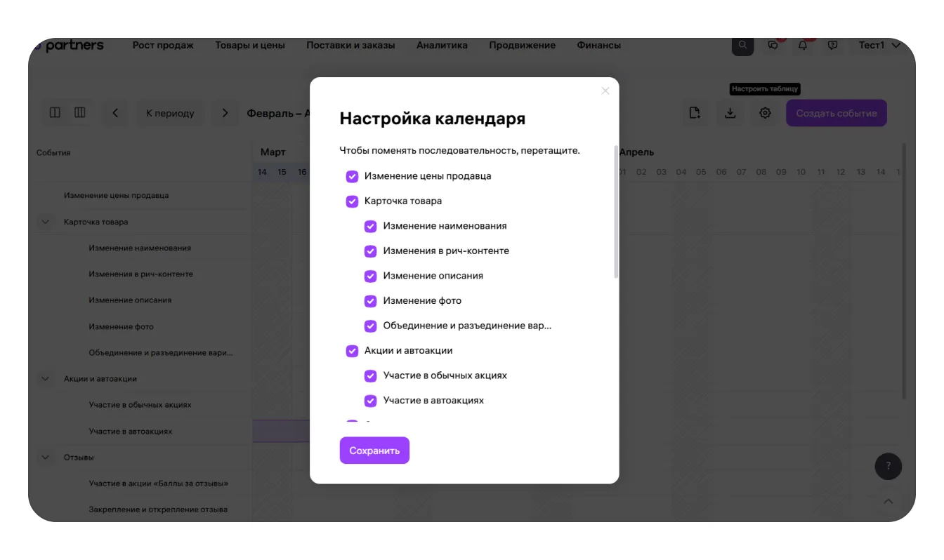The image size is (944, 560).
Task: Disable Участие в автоакциях checkbox
Action: [370, 401]
